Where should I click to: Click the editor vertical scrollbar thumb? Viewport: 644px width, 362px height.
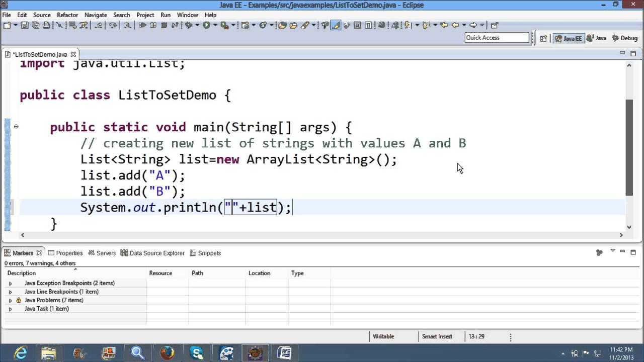point(629,147)
